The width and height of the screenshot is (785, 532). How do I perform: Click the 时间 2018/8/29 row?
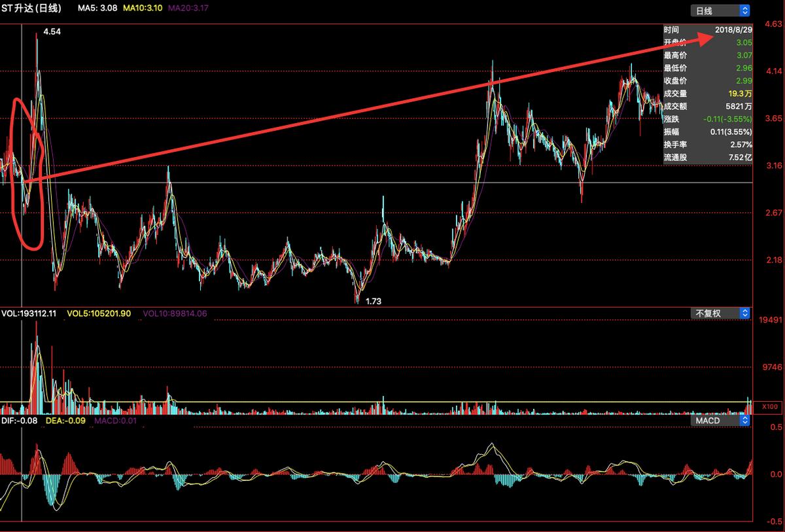click(708, 30)
